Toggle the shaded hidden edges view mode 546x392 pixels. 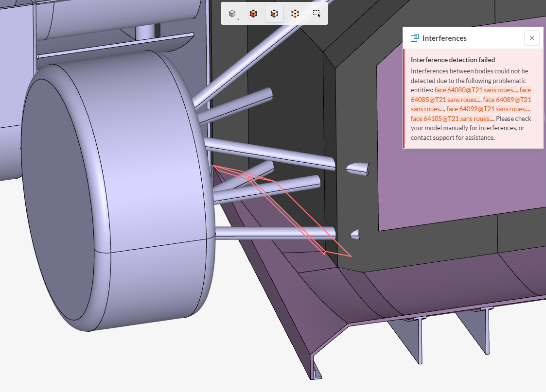274,14
